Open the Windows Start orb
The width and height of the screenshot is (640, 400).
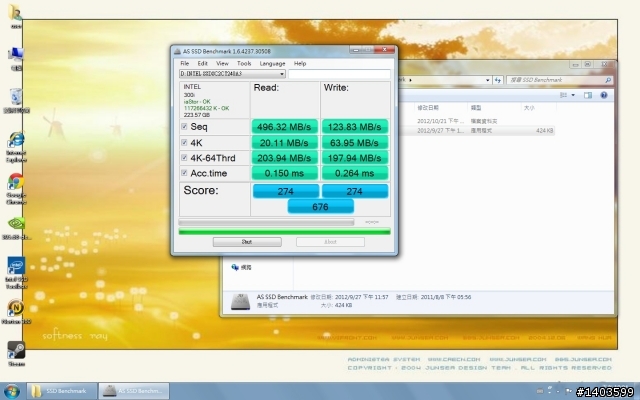(11, 391)
